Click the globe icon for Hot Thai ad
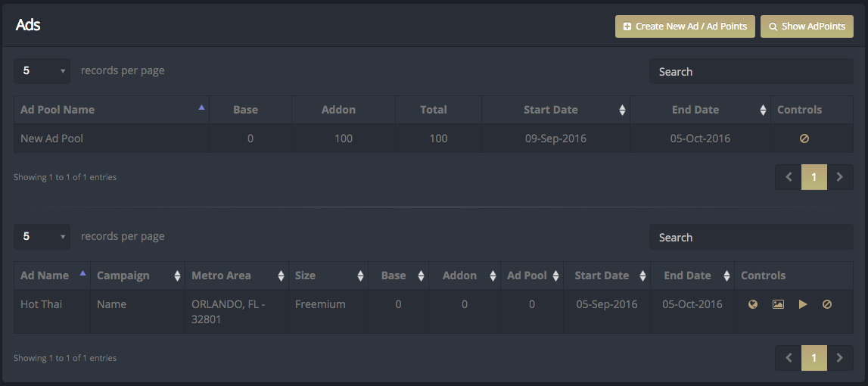The image size is (868, 386). click(x=752, y=304)
